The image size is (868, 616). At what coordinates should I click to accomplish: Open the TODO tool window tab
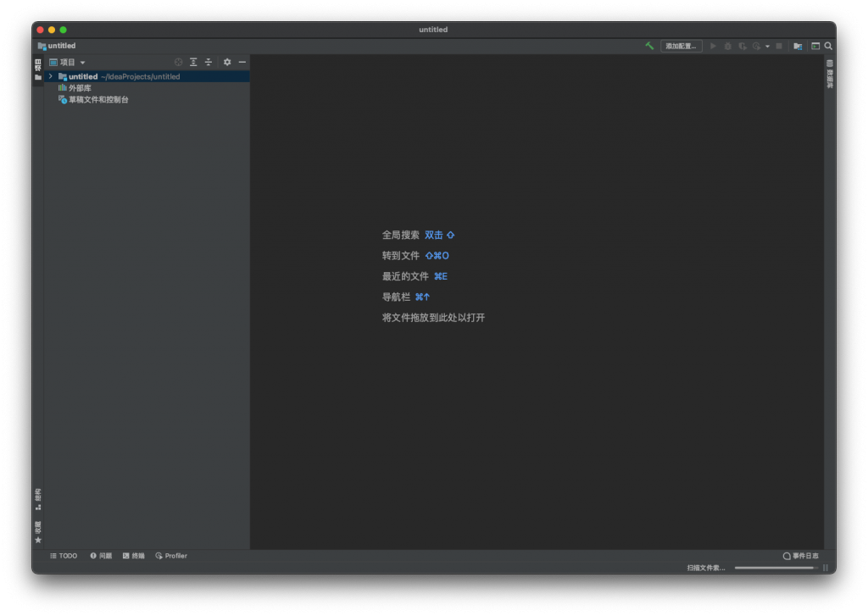coord(64,556)
